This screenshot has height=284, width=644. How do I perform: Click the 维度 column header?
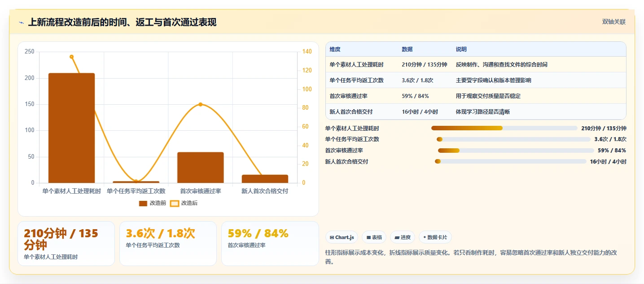coord(335,49)
